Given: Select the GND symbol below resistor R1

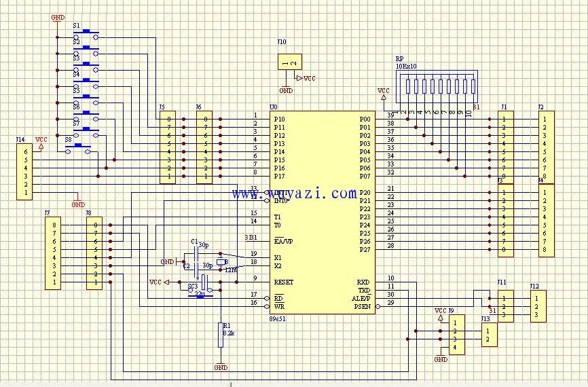Looking at the screenshot, I should coord(220,367).
